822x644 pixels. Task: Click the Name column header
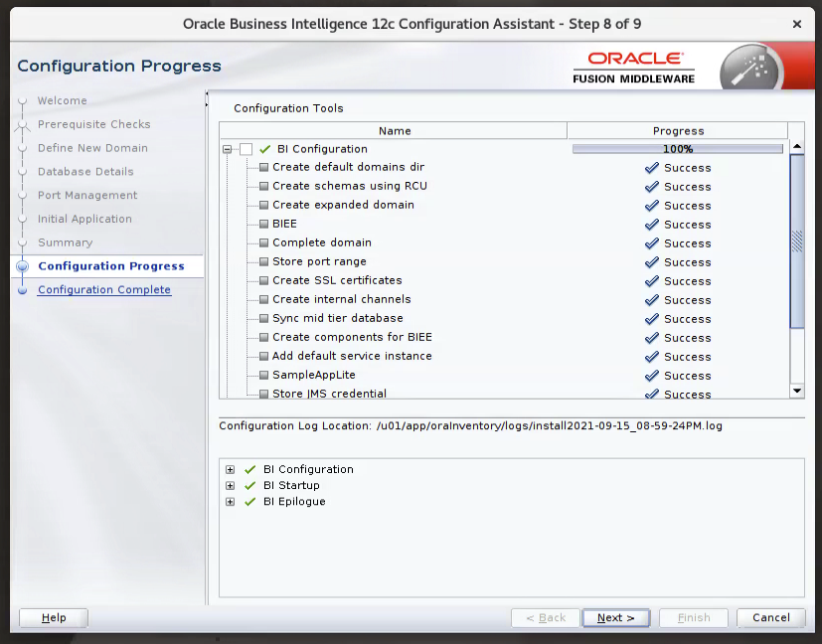click(x=394, y=131)
